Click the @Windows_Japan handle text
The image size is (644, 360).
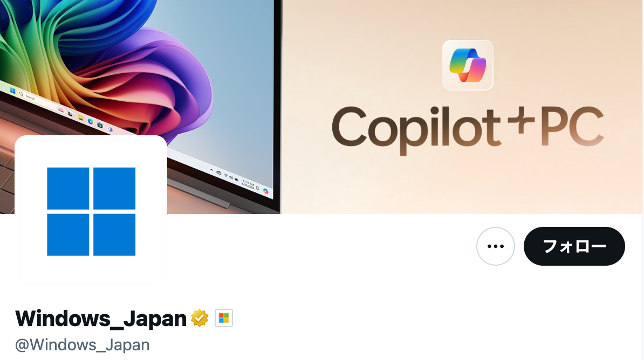[x=82, y=345]
